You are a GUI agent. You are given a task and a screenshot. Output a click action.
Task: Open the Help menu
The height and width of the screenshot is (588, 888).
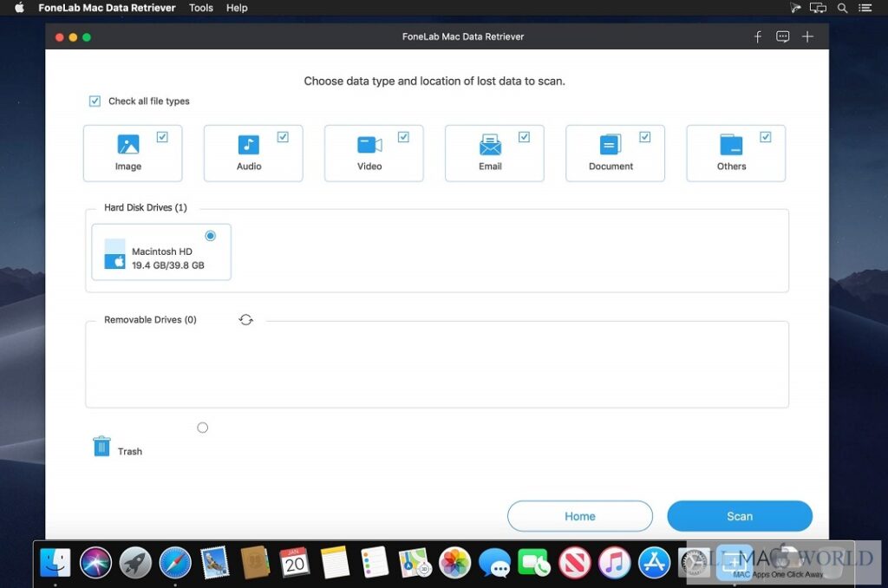pyautogui.click(x=237, y=8)
